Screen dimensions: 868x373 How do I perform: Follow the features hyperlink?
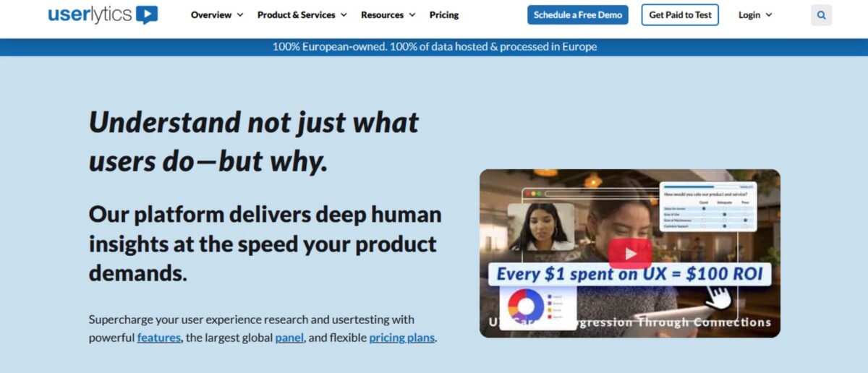click(159, 338)
